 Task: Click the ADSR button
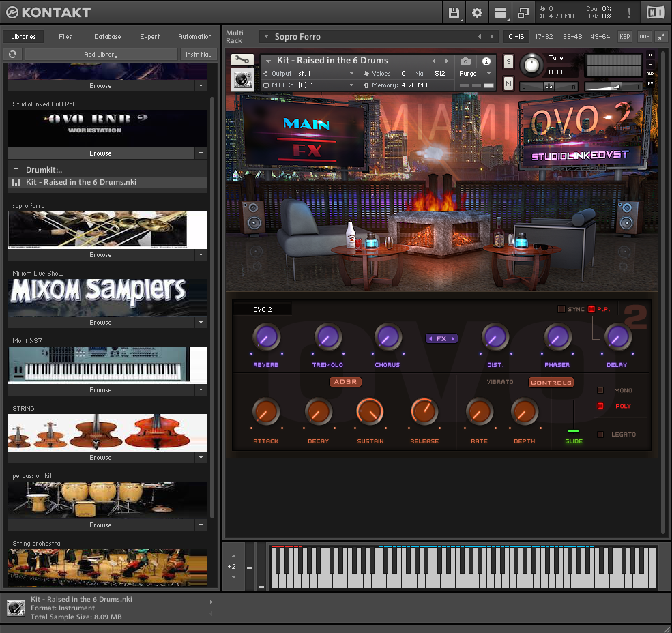coord(345,382)
